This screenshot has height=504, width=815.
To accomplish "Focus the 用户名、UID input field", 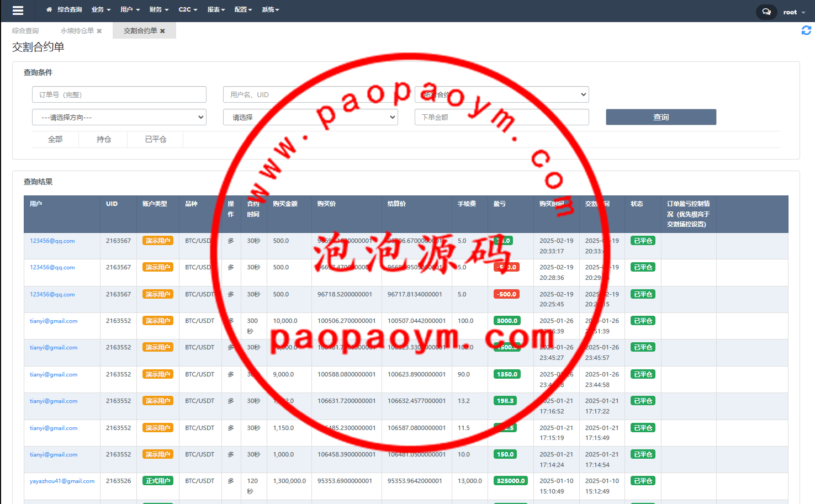I will pyautogui.click(x=310, y=94).
